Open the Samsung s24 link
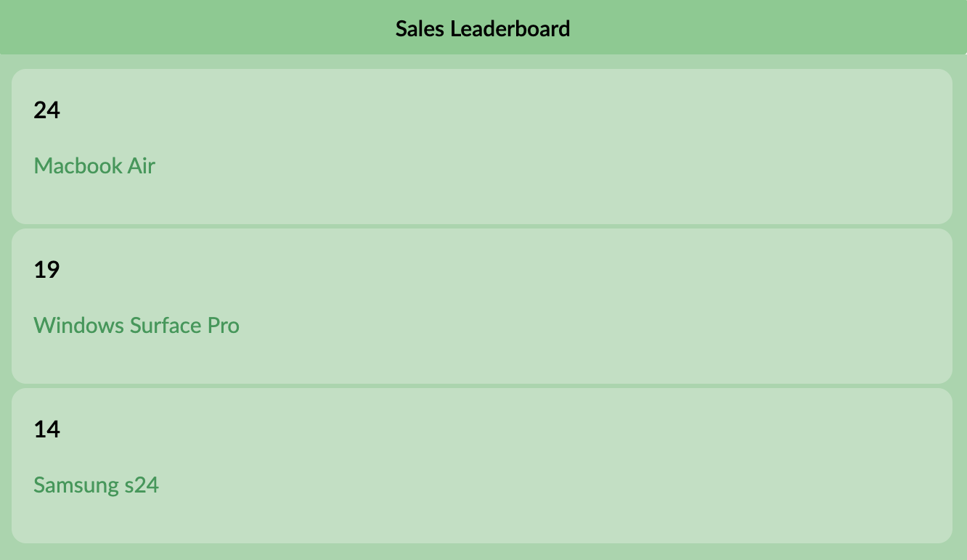Screen dimensions: 967x560 96,485
